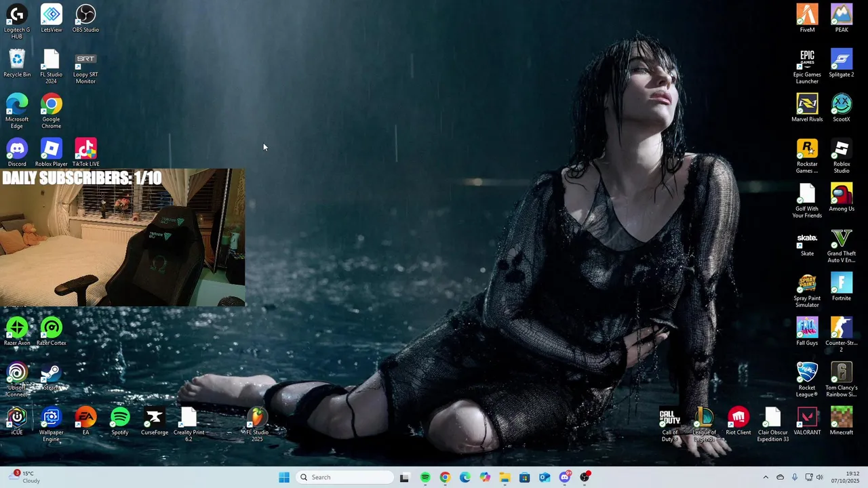The height and width of the screenshot is (488, 868).
Task: Select the Wallpaper Engine desktop icon
Action: [52, 424]
